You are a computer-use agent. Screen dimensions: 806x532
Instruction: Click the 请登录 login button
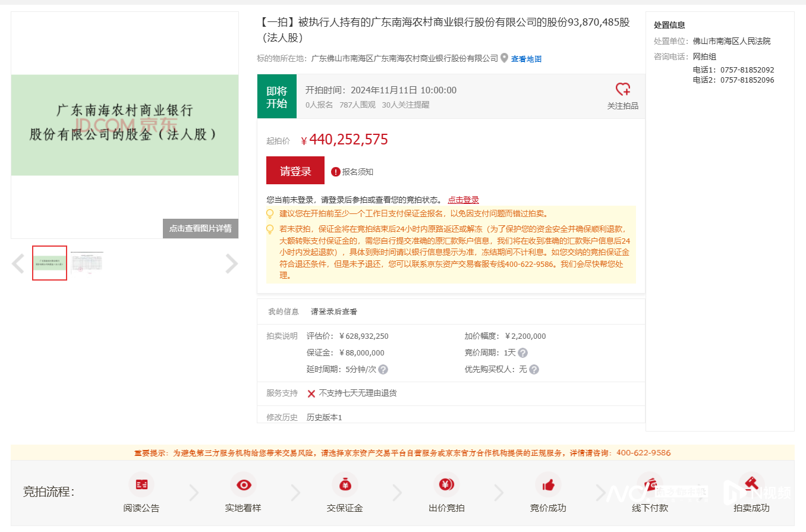coord(295,170)
